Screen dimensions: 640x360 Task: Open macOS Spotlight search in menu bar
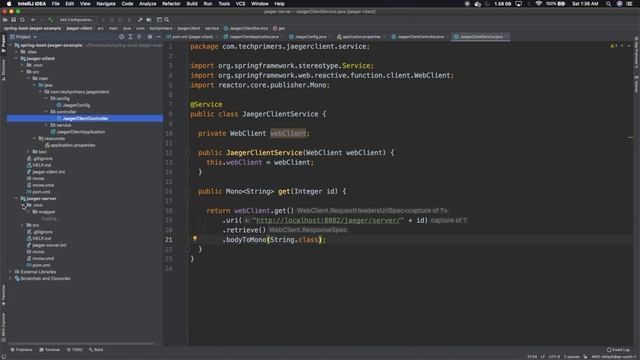[x=608, y=4]
